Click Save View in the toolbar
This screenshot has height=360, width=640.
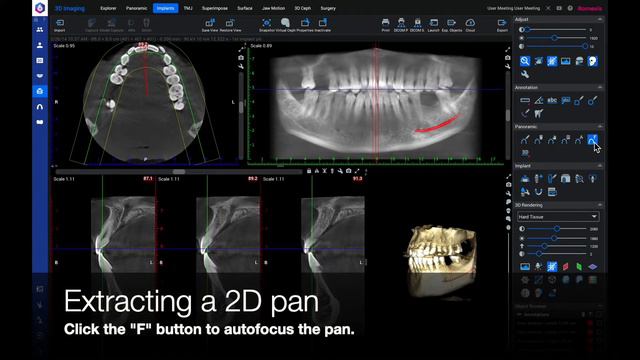(210, 25)
